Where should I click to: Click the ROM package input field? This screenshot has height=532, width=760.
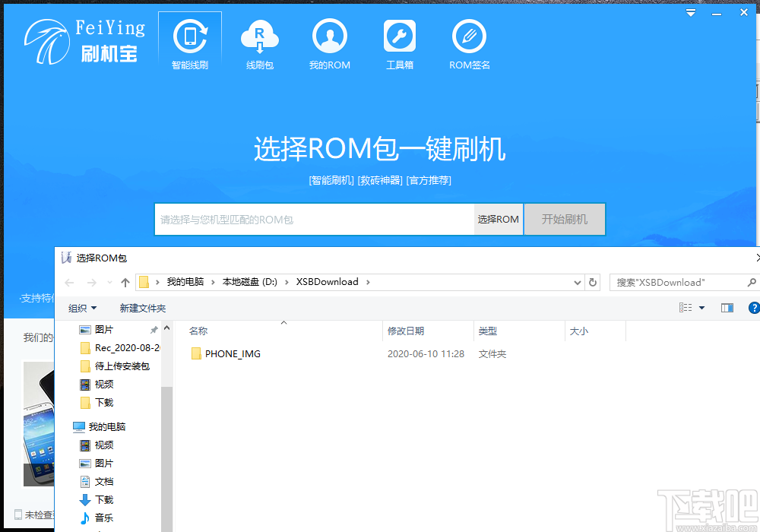pyautogui.click(x=312, y=219)
